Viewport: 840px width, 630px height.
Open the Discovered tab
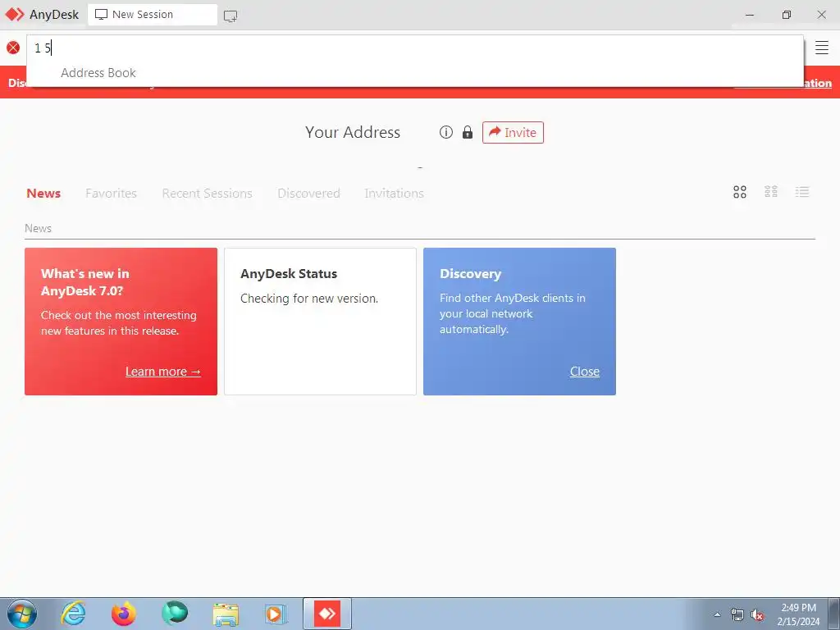click(x=308, y=194)
